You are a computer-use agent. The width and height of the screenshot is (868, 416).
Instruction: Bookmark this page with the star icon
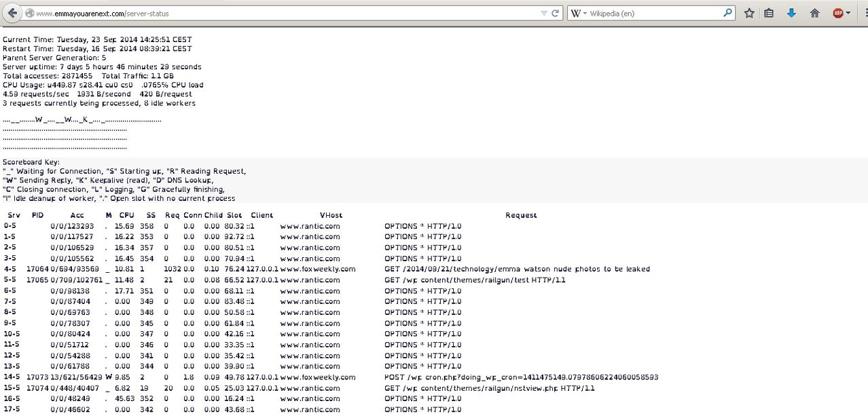point(749,13)
